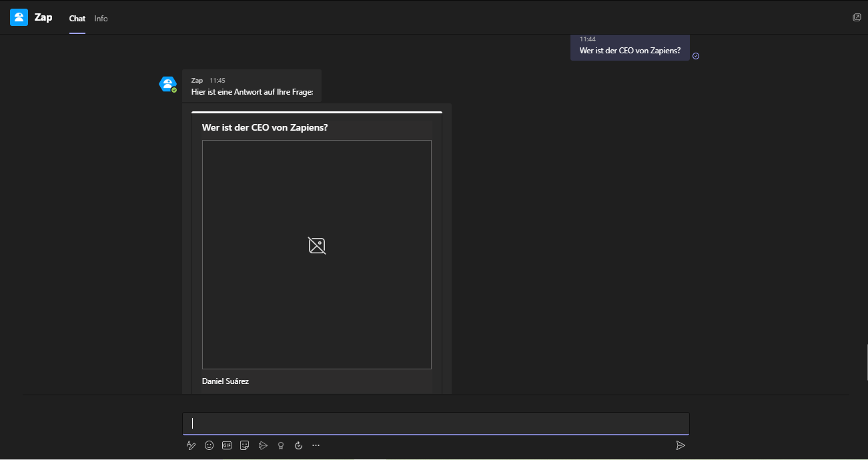Click the 'Zap' title in header
This screenshot has height=460, width=868.
click(43, 17)
